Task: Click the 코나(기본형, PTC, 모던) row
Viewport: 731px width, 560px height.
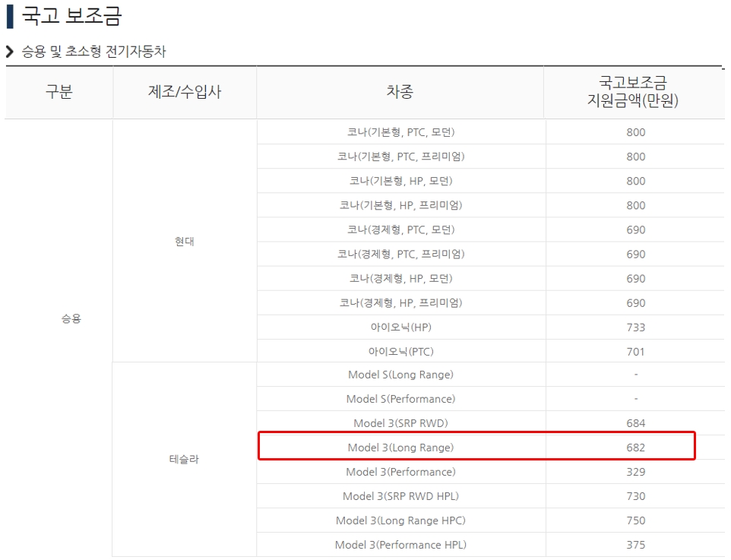Action: [490, 132]
